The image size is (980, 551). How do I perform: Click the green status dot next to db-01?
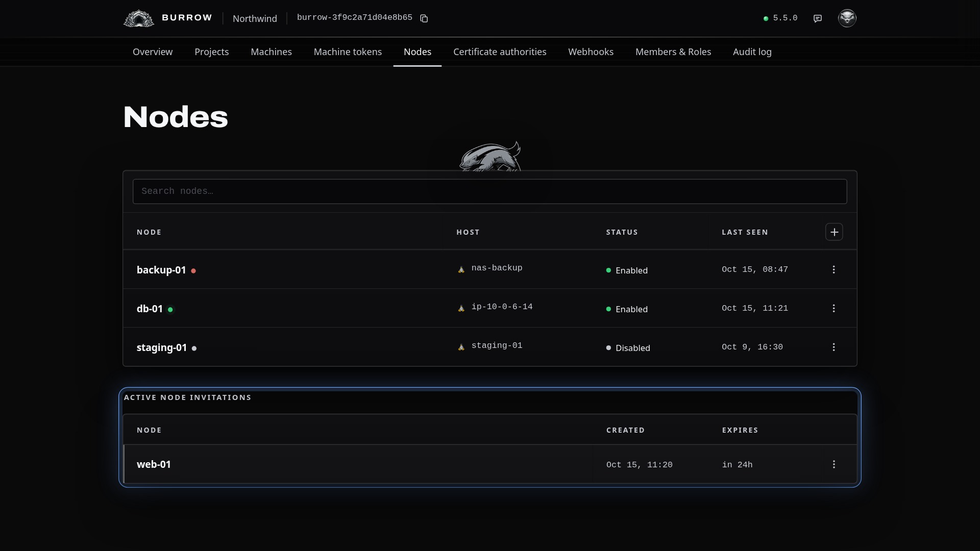(x=170, y=310)
